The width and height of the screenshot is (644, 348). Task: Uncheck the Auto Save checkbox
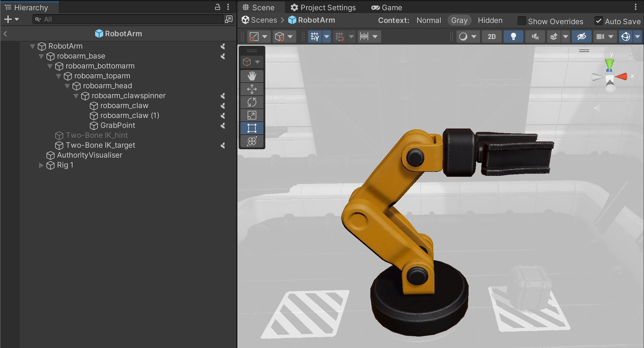[x=599, y=21]
